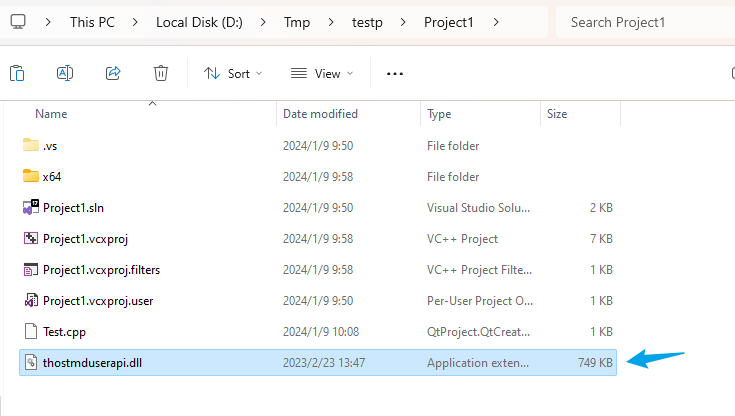Viewport: 735px width, 416px height.
Task: Click the Size column header
Action: [x=557, y=114]
